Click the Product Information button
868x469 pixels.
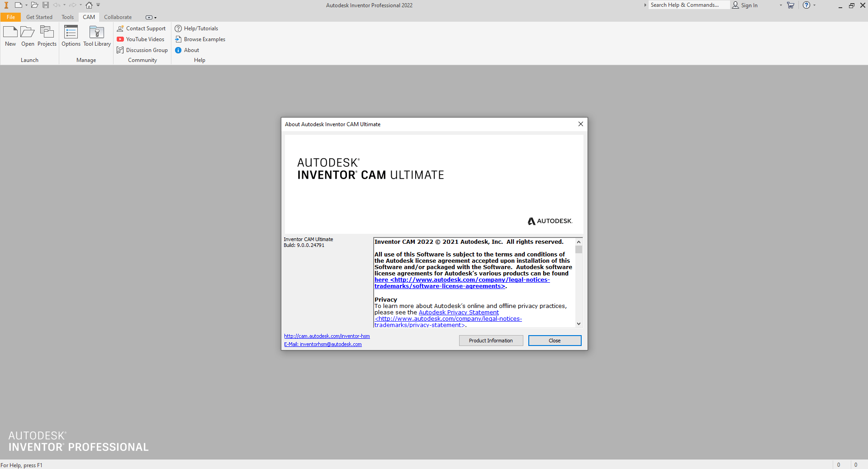click(491, 341)
